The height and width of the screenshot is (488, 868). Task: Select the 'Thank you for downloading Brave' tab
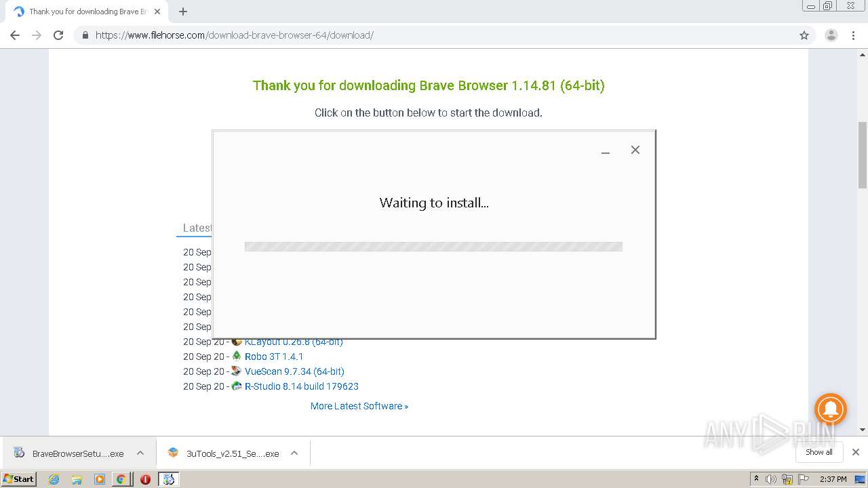click(x=85, y=12)
